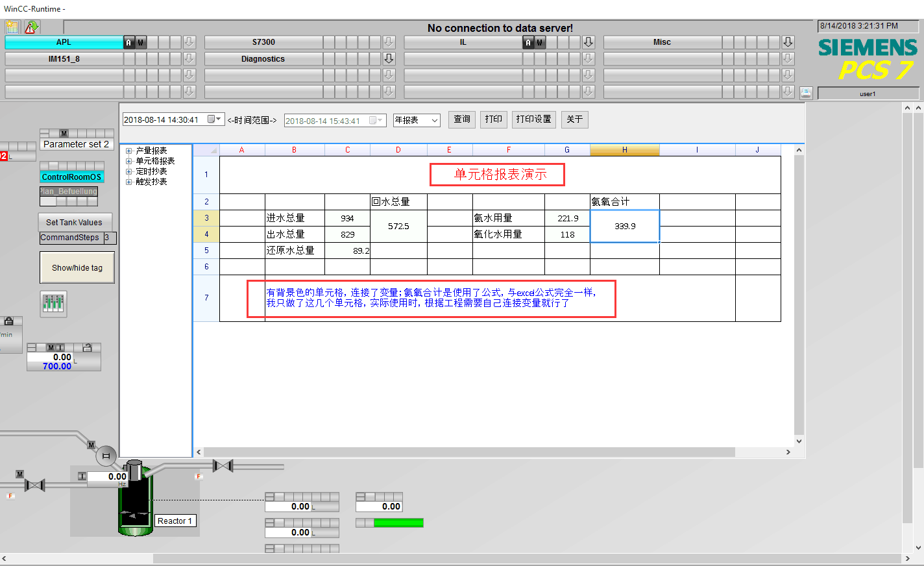Toggle the W warning indicator next to IL
Image resolution: width=924 pixels, height=566 pixels.
tap(540, 42)
